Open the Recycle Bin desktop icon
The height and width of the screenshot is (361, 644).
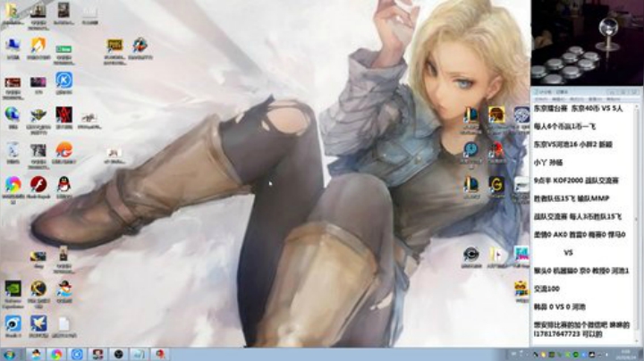(x=13, y=150)
